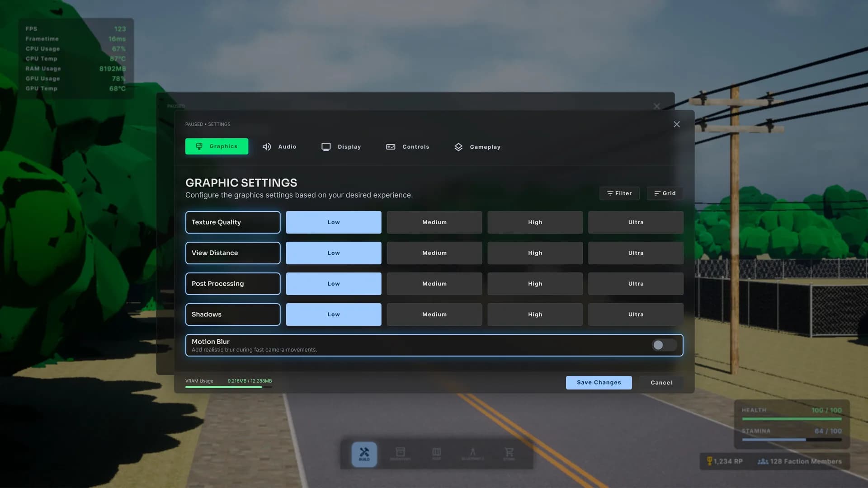Click the monitor icon beside Display

pos(326,147)
